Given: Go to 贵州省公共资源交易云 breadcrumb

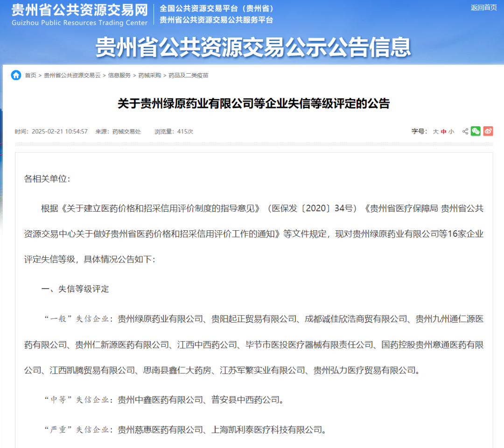Looking at the screenshot, I should coord(72,75).
